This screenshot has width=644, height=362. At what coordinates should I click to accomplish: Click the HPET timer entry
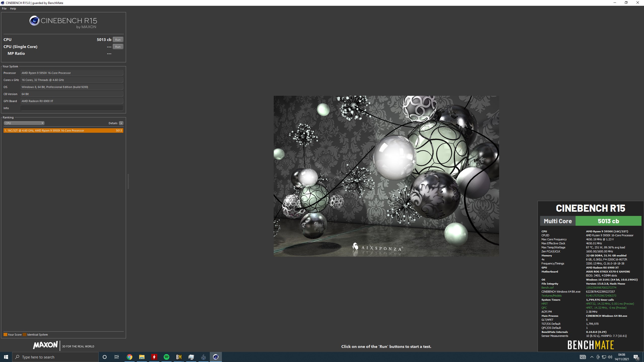(x=544, y=304)
